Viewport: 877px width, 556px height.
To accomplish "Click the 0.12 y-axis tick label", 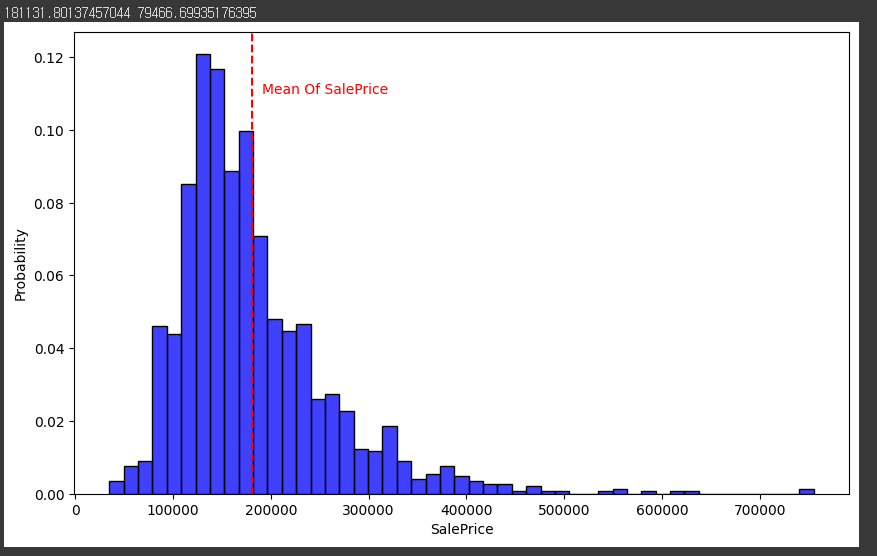I will pos(48,58).
